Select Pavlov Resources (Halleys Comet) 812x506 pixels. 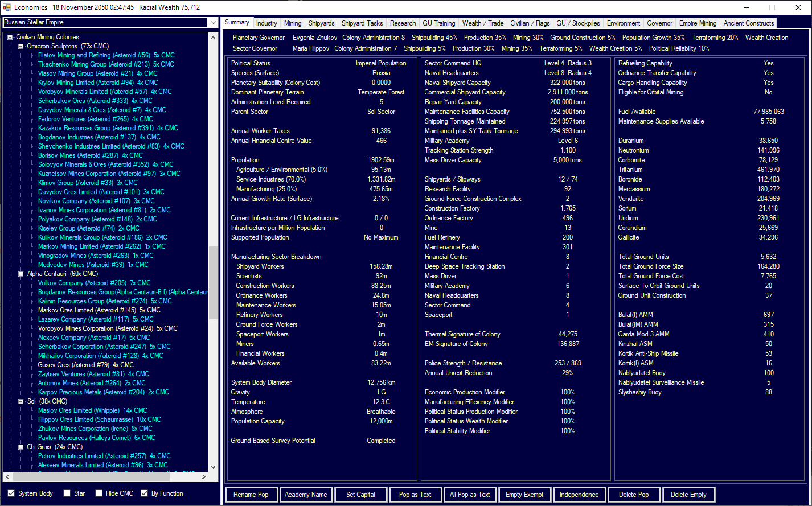pos(97,438)
